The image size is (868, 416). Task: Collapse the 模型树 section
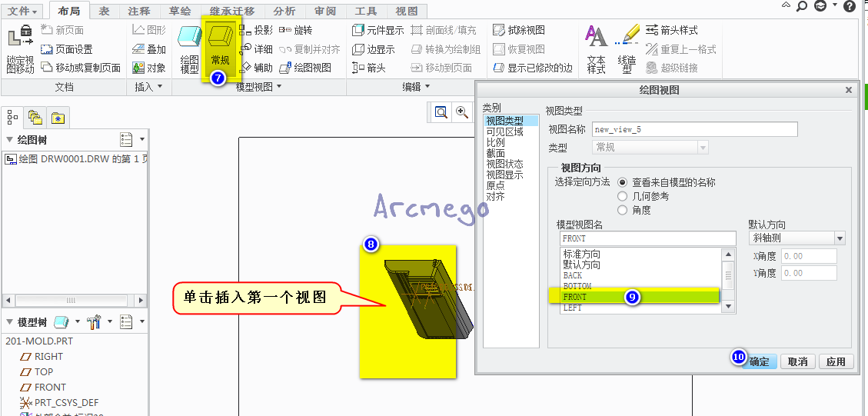[9, 322]
